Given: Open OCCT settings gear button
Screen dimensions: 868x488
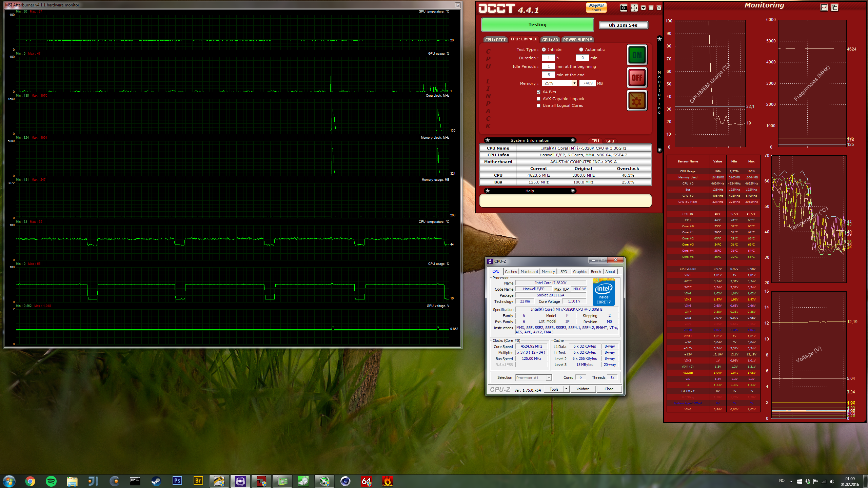Looking at the screenshot, I should [637, 100].
